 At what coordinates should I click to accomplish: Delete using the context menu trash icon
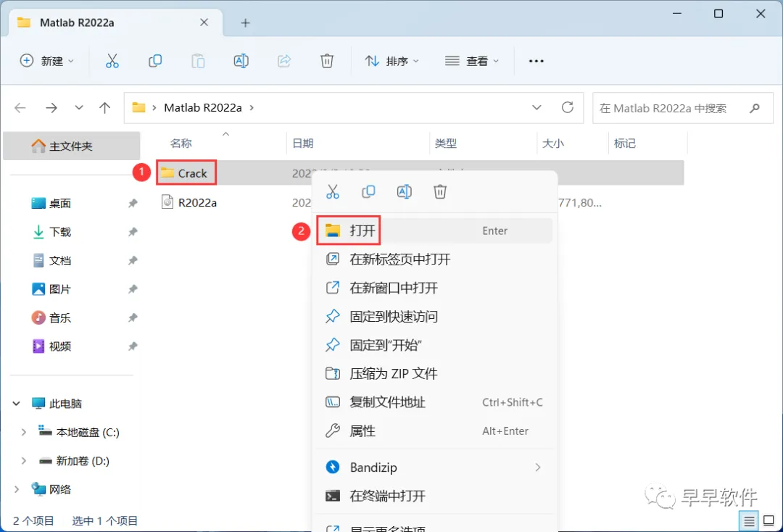440,191
